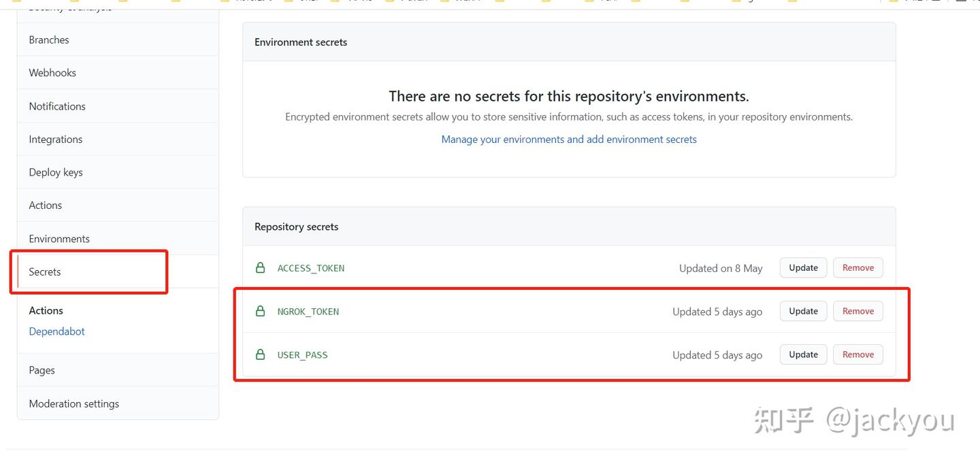
Task: Click the lock icon beside ACCESS_TOKEN
Action: pos(260,267)
